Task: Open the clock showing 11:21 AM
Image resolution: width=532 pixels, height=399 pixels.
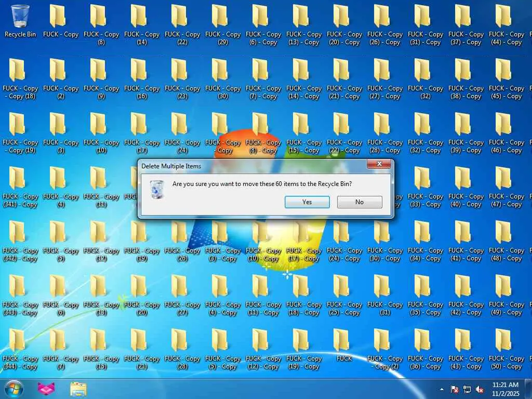Action: [506, 389]
